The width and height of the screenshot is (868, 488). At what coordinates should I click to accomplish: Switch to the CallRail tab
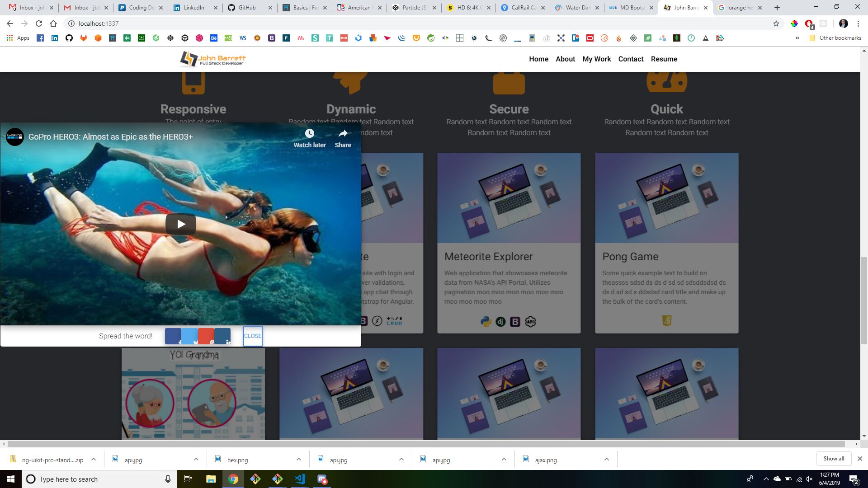[524, 8]
